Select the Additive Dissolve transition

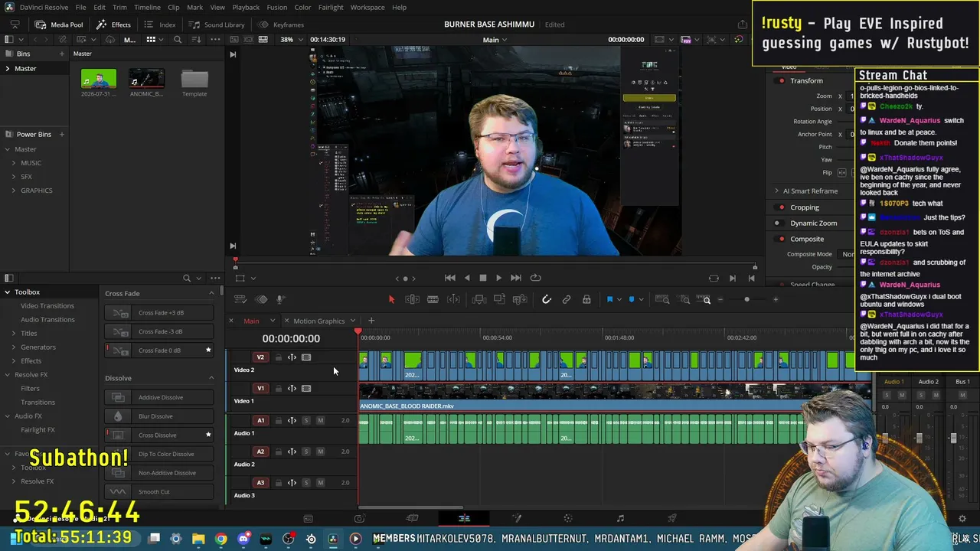pos(160,397)
